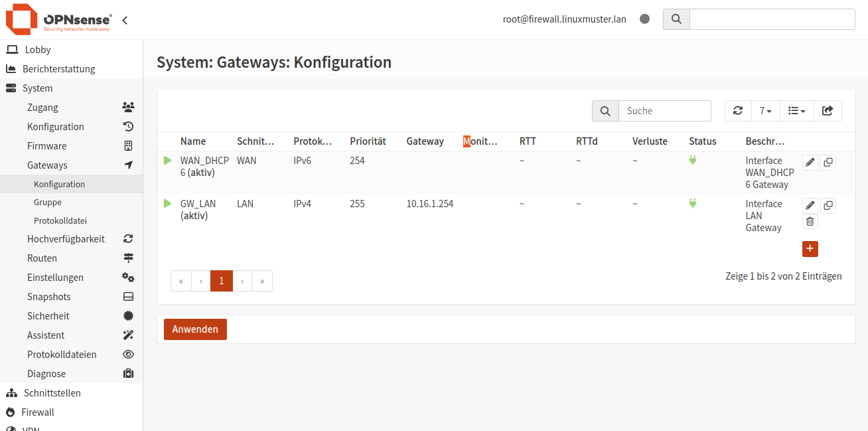Open the Routen menu item
This screenshot has width=868, height=431.
point(42,258)
